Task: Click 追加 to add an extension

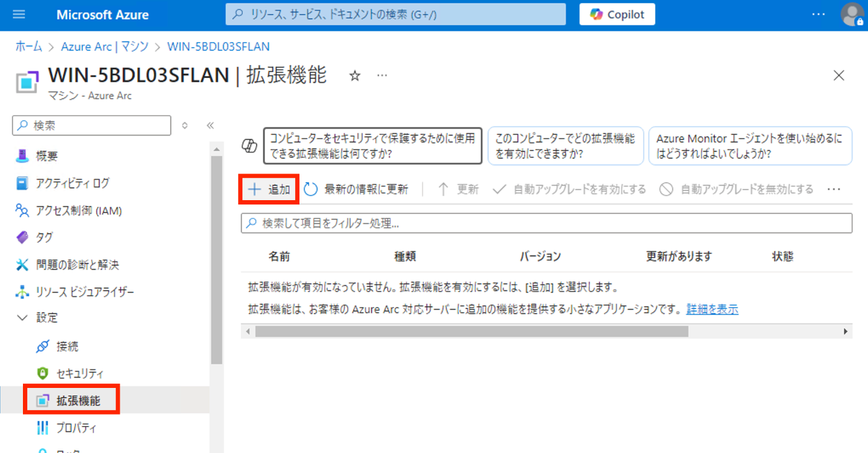Action: [270, 190]
